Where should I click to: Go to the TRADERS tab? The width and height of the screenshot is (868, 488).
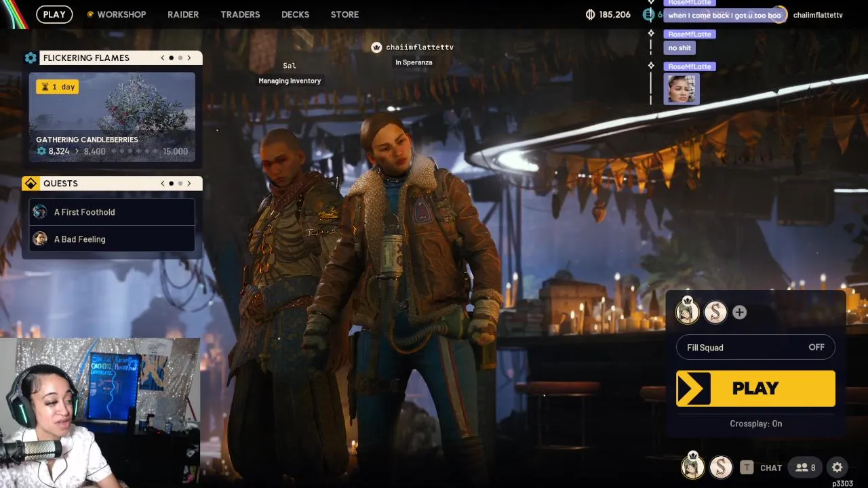[x=240, y=14]
